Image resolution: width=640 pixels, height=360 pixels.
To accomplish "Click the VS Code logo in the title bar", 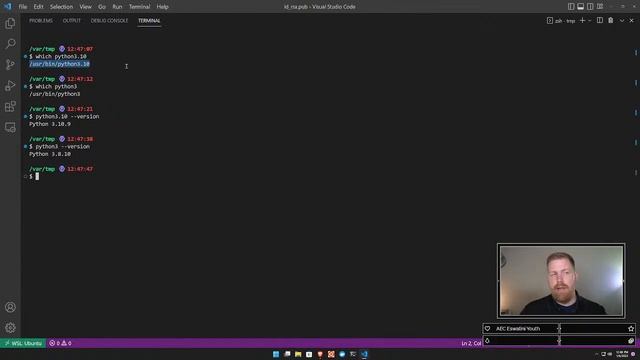I will (x=8, y=7).
